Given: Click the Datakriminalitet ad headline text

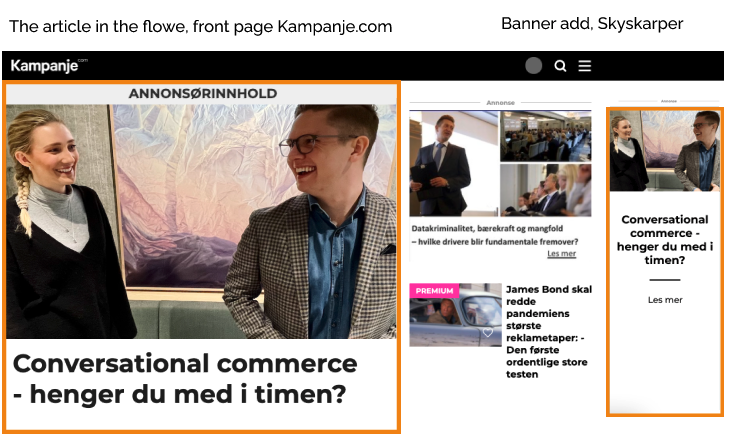Looking at the screenshot, I should pyautogui.click(x=495, y=235).
